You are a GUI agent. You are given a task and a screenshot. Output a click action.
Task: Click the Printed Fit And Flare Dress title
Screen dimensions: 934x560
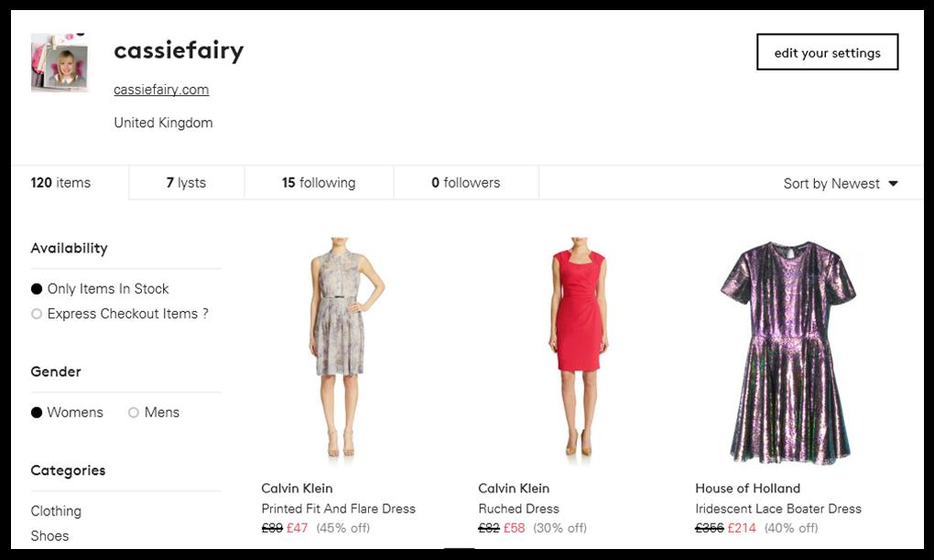338,509
